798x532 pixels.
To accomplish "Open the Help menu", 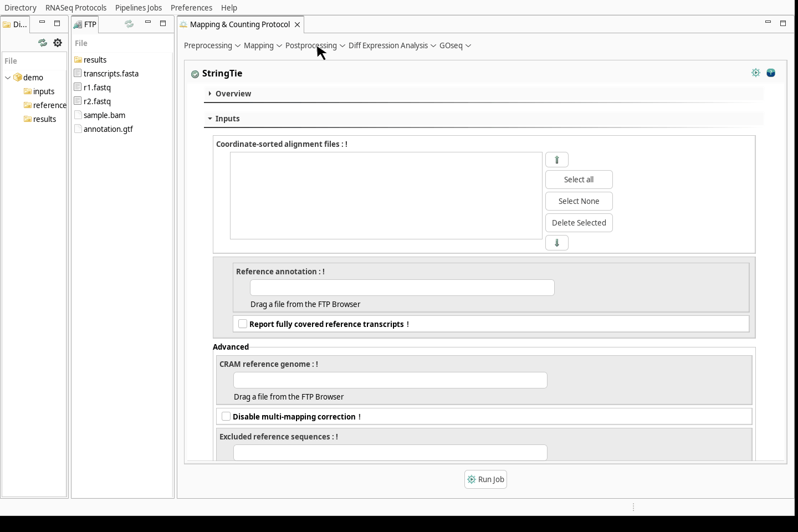I will (x=229, y=8).
